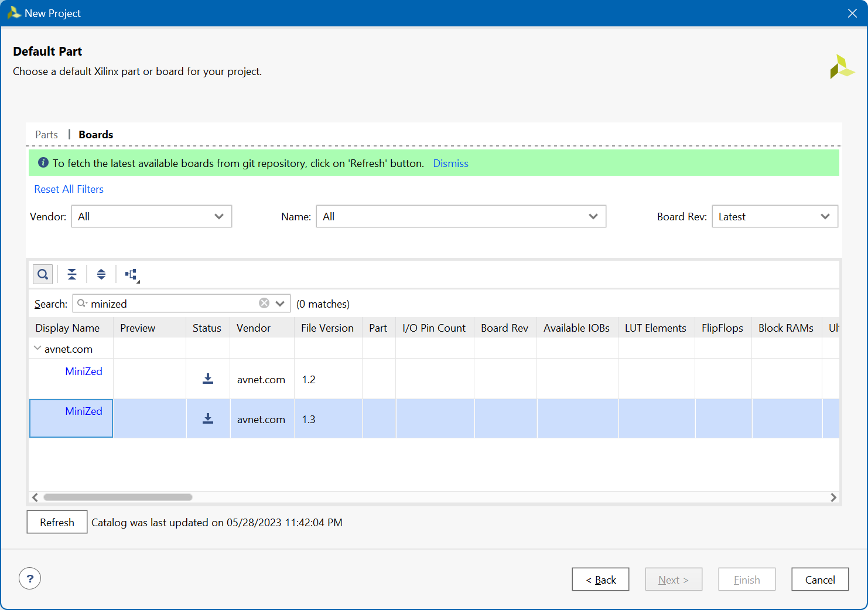Sort by Vendor column header
868x610 pixels.
[262, 328]
